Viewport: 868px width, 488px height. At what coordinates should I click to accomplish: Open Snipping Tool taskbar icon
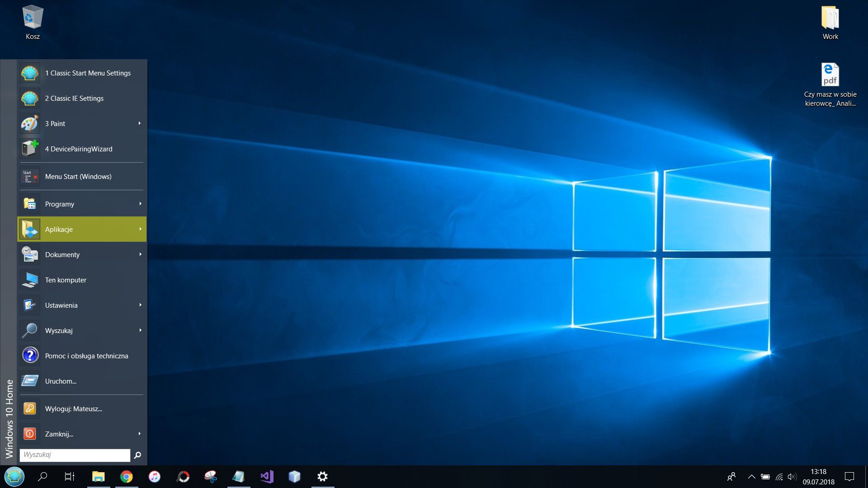pyautogui.click(x=211, y=477)
